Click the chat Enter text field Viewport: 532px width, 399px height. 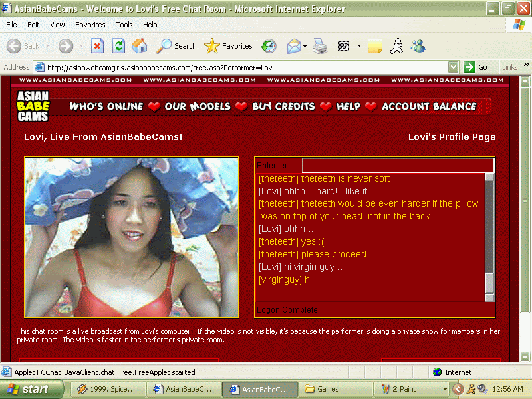point(397,165)
